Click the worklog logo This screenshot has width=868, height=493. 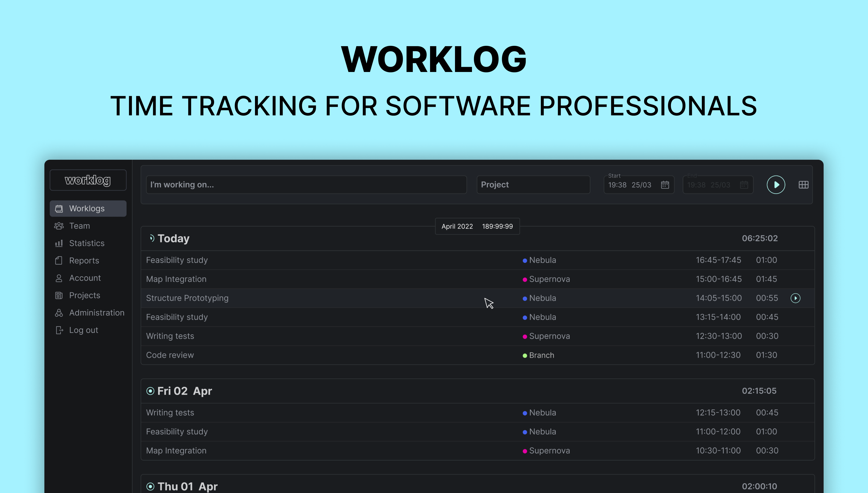88,180
